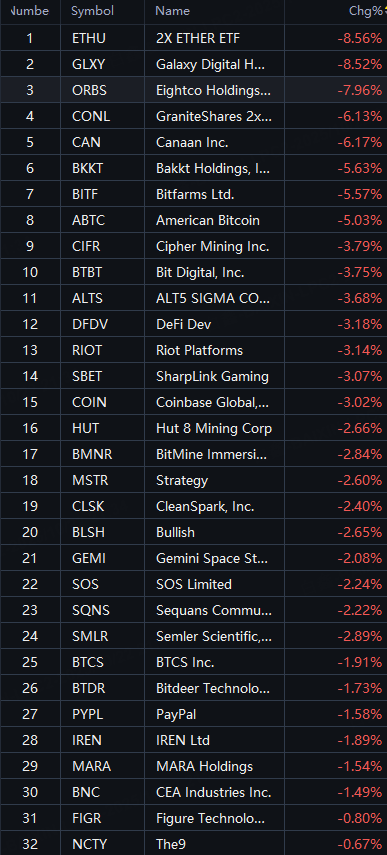Click the Number column header
Screen dimensions: 387x855
[x=29, y=11]
